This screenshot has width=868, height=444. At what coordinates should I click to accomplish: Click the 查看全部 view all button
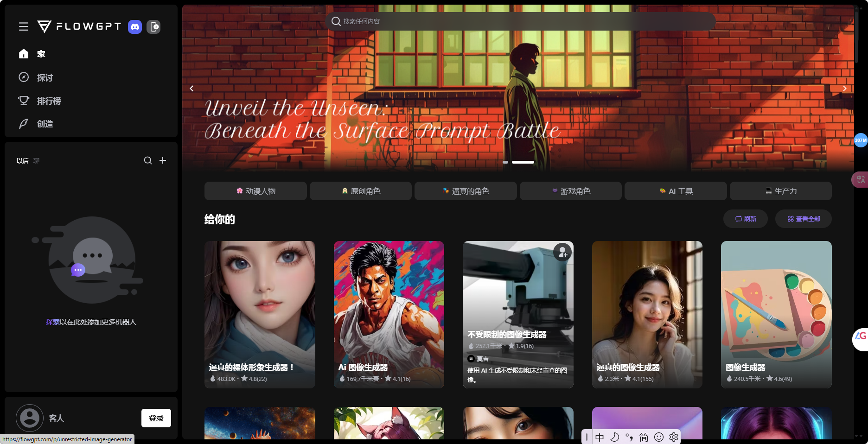[803, 219]
